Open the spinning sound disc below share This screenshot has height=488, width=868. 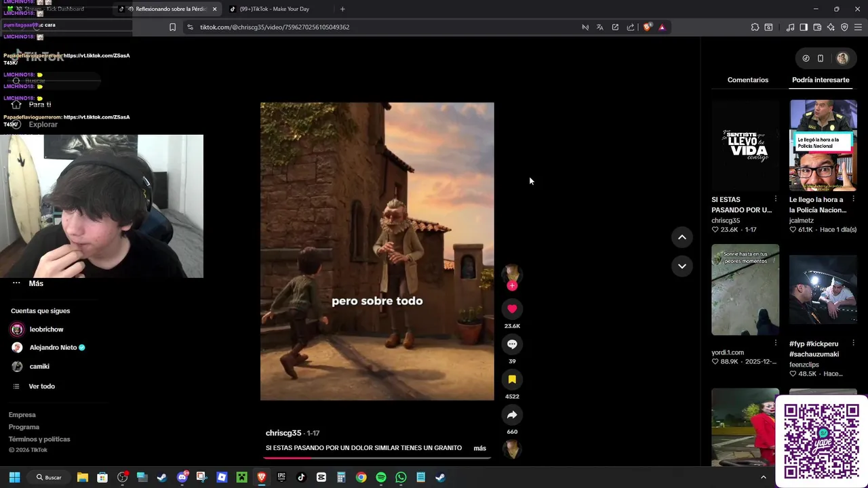point(512,449)
